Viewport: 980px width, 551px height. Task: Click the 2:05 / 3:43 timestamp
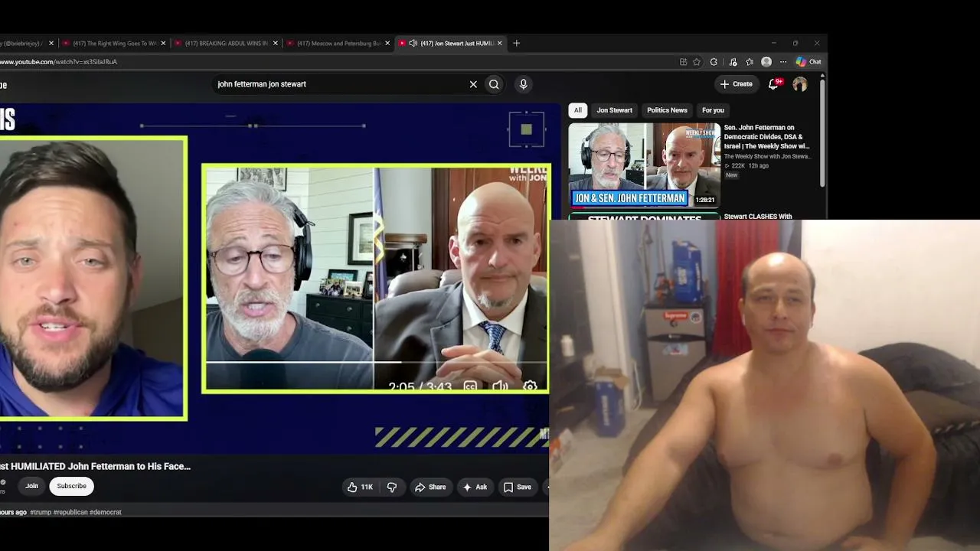point(420,386)
